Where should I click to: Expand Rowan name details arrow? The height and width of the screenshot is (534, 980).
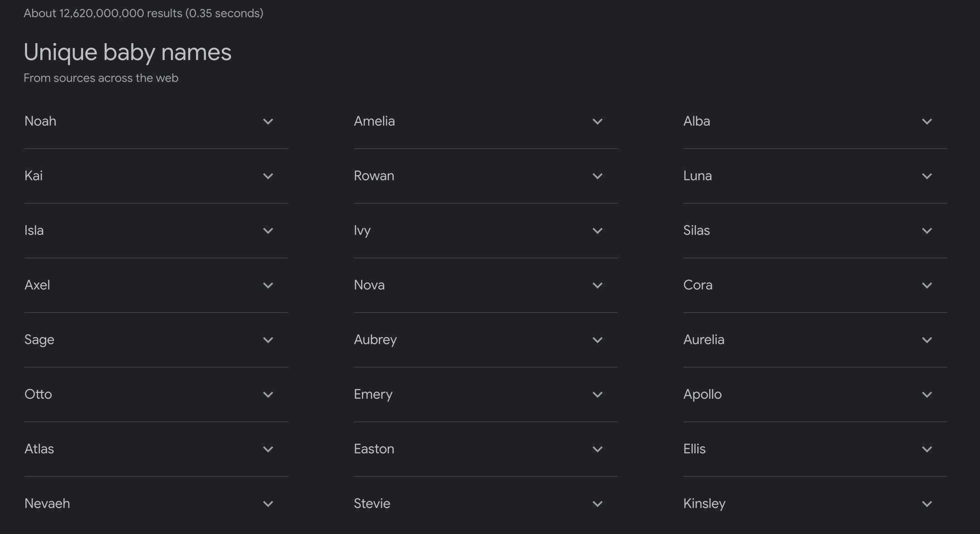tap(598, 176)
